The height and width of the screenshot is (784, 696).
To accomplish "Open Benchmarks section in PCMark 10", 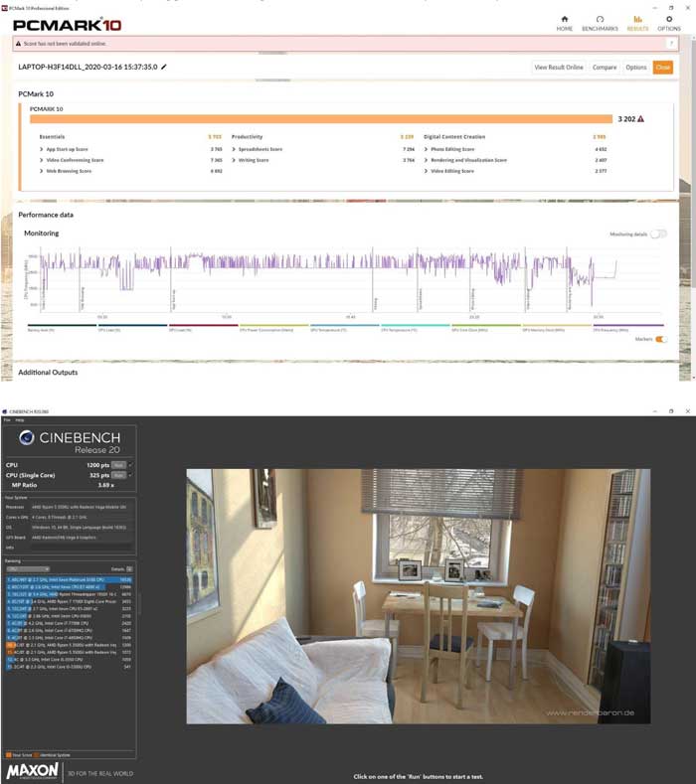I will [x=600, y=23].
